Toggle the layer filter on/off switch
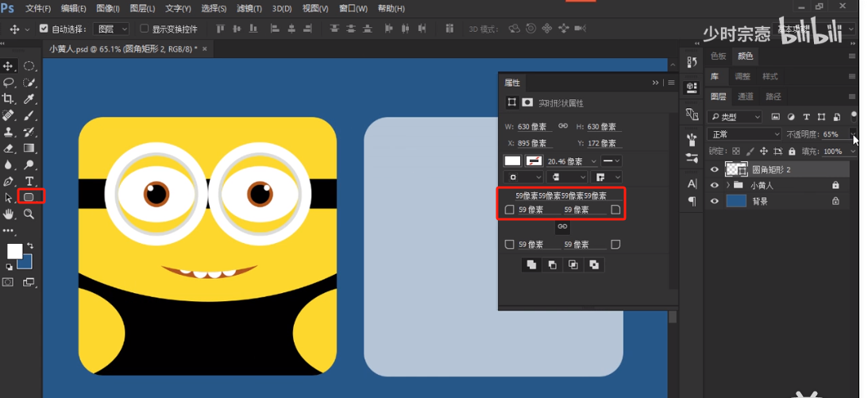868x398 pixels. (853, 116)
